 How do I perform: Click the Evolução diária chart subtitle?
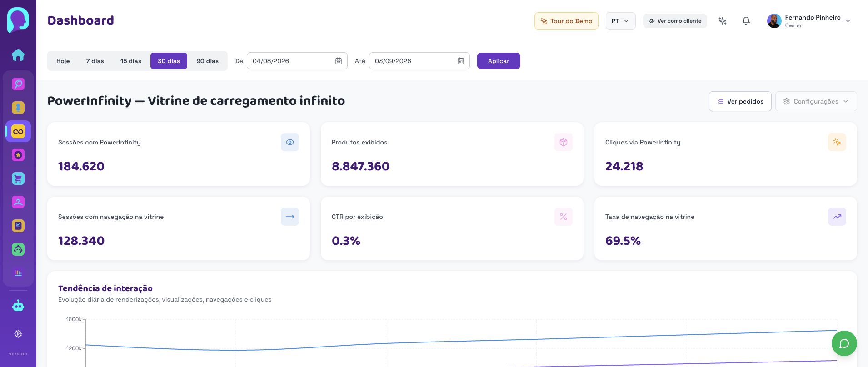tap(165, 300)
